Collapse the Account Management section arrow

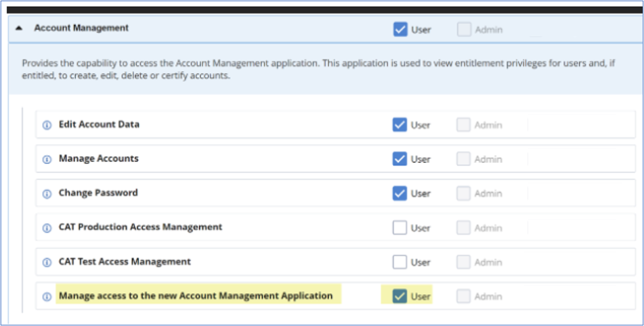click(18, 28)
